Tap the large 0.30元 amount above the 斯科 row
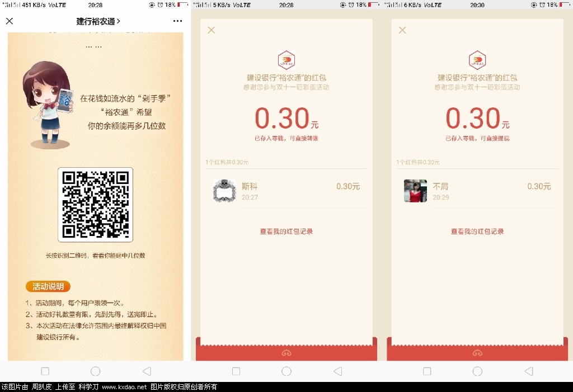Image resolution: width=573 pixels, height=392 pixels. (x=286, y=118)
